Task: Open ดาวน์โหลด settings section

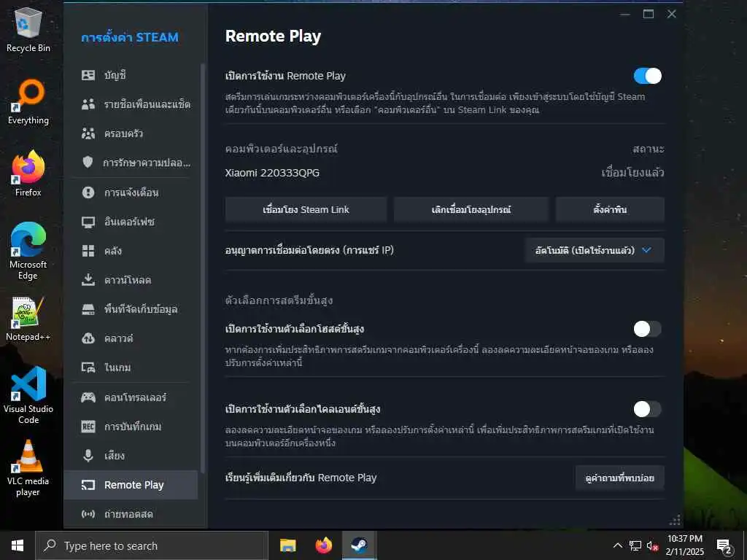Action: pos(131,280)
